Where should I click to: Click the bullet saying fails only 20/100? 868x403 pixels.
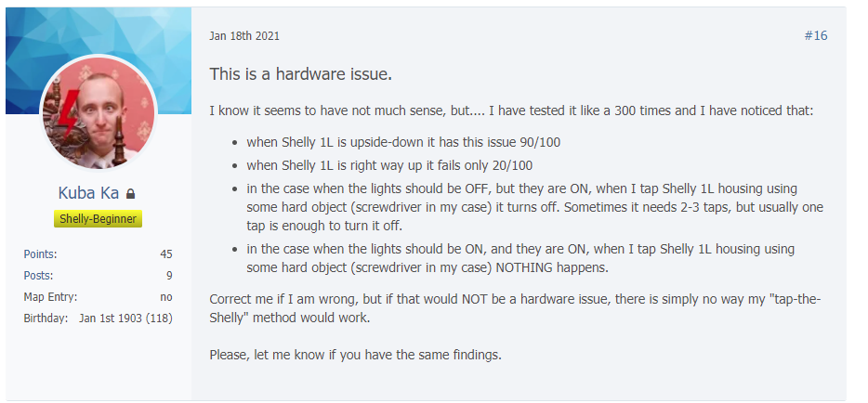click(x=389, y=165)
